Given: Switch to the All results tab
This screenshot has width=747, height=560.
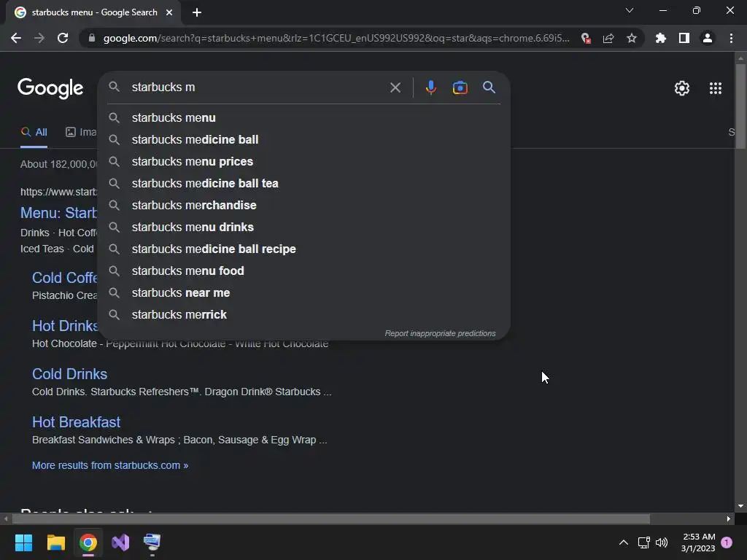Looking at the screenshot, I should [x=34, y=132].
